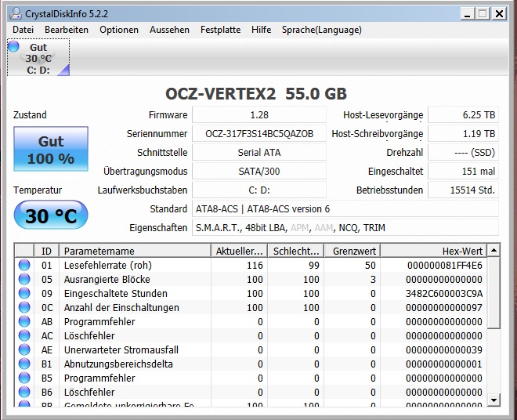This screenshot has height=420, width=517.
Task: Click the Eigenschaften S.M.A.R.T. features field
Action: click(345, 228)
